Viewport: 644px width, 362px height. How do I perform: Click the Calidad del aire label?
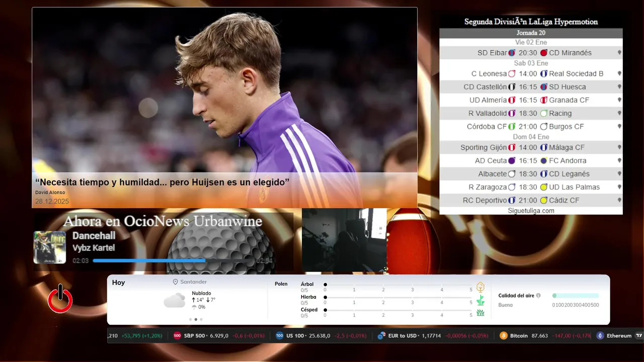(x=516, y=296)
